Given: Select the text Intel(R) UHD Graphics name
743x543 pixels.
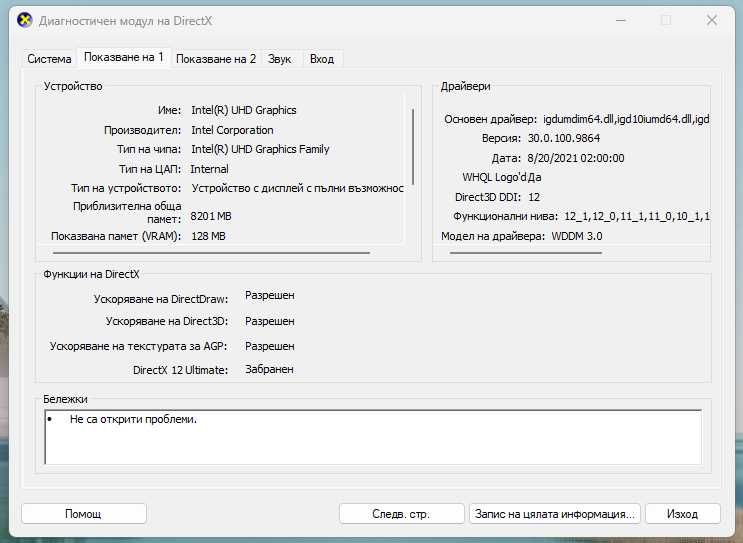Looking at the screenshot, I should tap(244, 110).
